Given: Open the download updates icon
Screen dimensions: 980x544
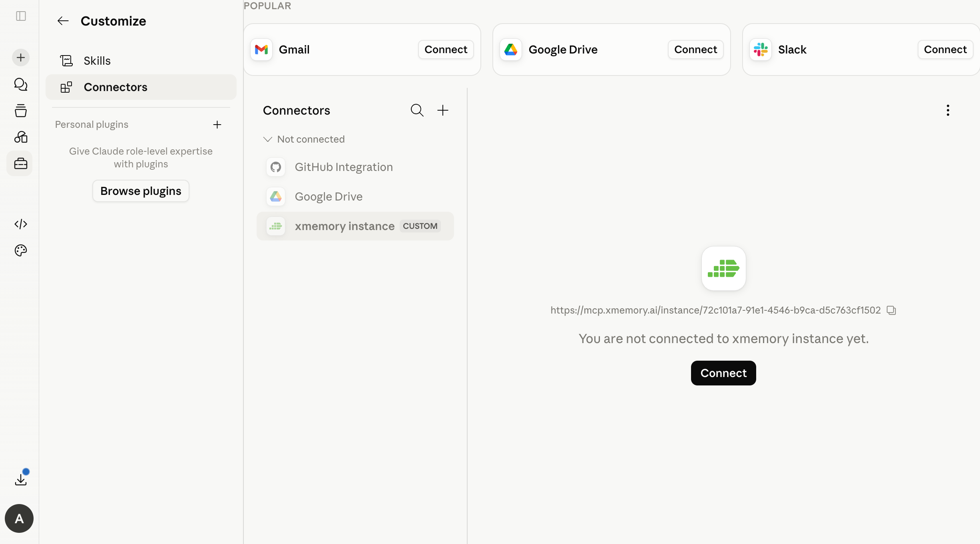Looking at the screenshot, I should pos(21,479).
